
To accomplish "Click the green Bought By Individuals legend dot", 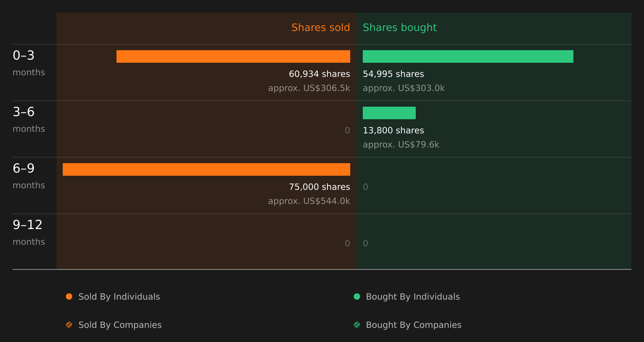I will coord(357,297).
